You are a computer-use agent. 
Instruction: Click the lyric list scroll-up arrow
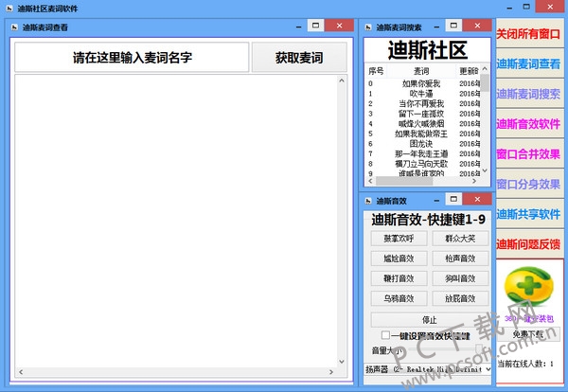[x=486, y=68]
